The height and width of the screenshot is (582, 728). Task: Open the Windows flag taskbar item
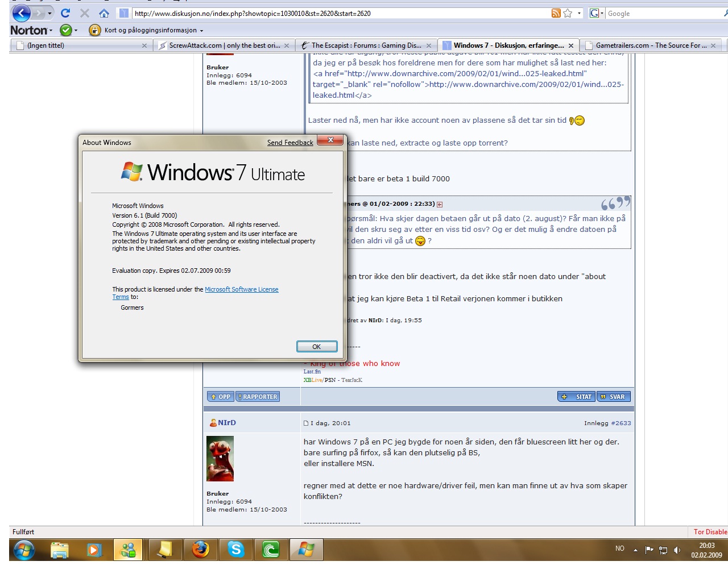[307, 550]
